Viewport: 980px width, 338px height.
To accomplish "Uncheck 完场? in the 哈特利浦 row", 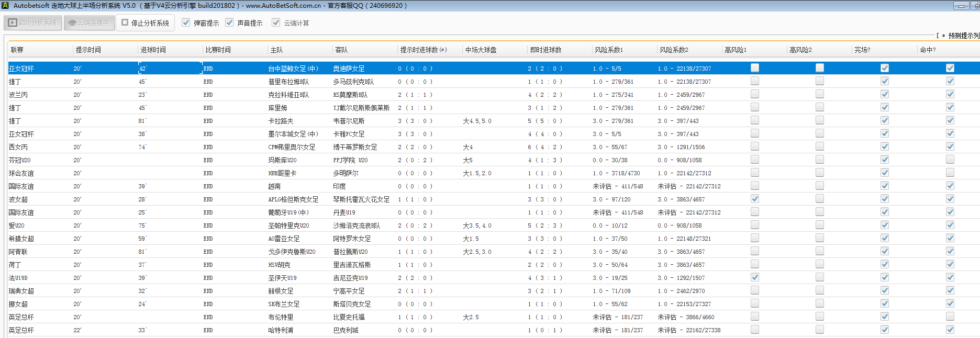I will coord(884,330).
